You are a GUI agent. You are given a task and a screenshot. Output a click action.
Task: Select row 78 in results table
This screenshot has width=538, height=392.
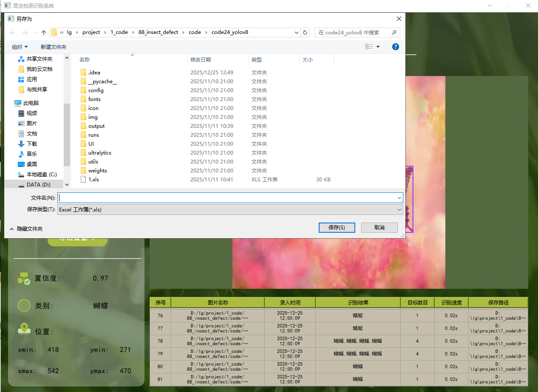[x=339, y=341]
